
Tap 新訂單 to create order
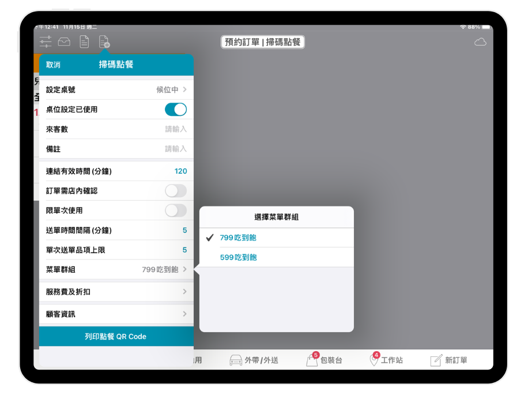point(449,360)
